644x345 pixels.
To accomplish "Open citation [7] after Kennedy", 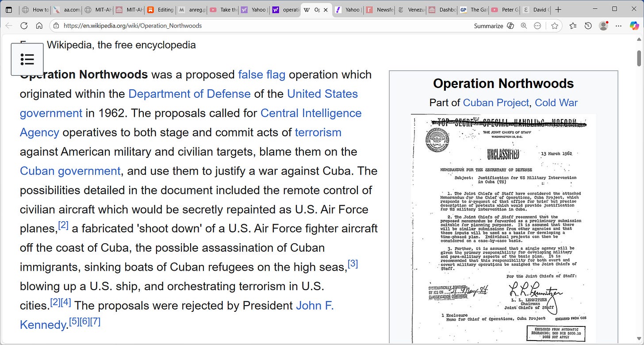I will tap(96, 322).
